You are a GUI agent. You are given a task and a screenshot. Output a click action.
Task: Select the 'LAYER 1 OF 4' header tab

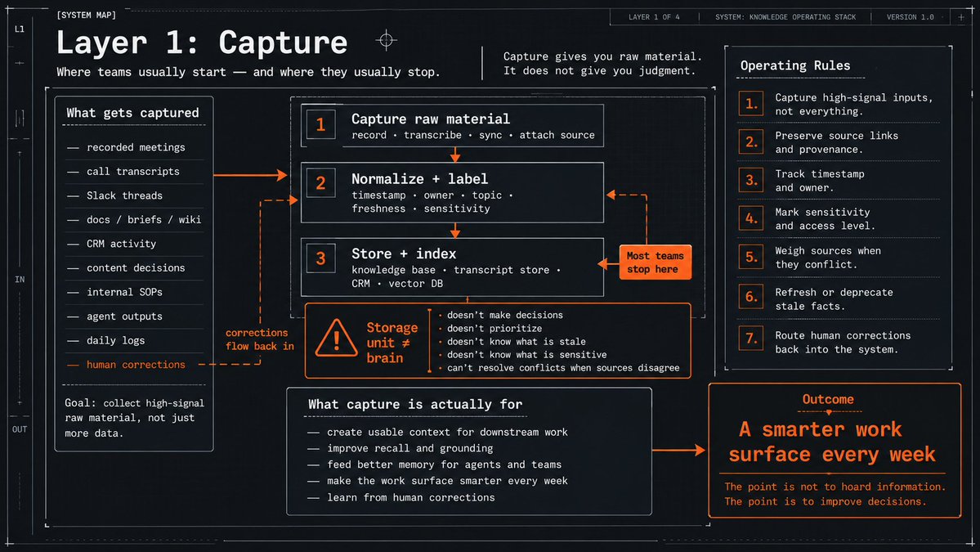[x=654, y=17]
